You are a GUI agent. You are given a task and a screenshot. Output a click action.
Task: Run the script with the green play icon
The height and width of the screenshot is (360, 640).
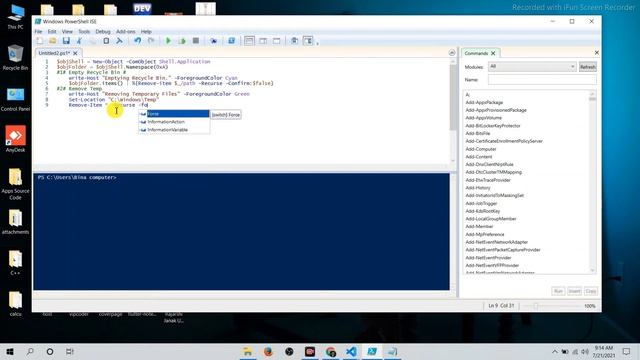pos(168,41)
